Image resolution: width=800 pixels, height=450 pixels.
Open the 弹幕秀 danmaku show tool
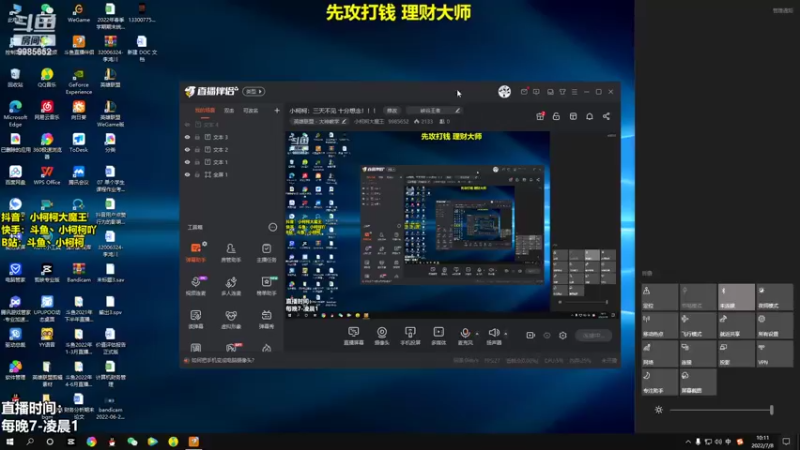[x=266, y=319]
